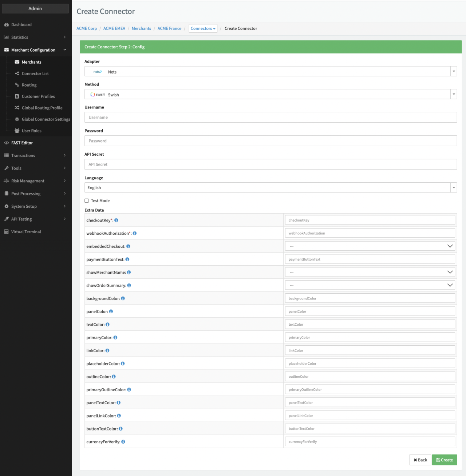Click the green Create button

click(x=444, y=460)
